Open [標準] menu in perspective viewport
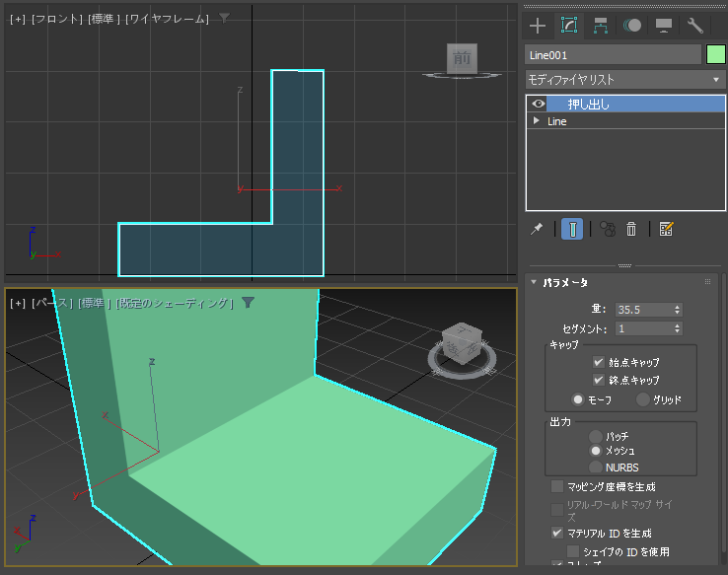The width and height of the screenshot is (728, 575). [95, 303]
